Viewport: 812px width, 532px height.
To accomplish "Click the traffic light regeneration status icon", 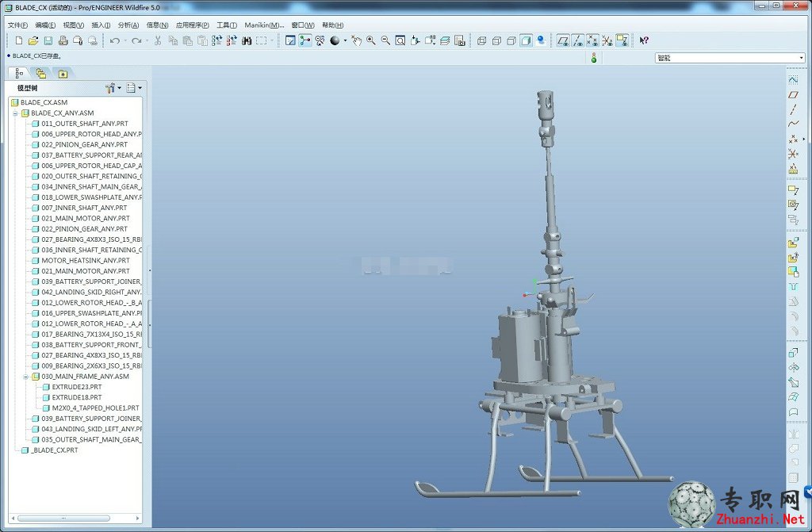I will coord(594,58).
